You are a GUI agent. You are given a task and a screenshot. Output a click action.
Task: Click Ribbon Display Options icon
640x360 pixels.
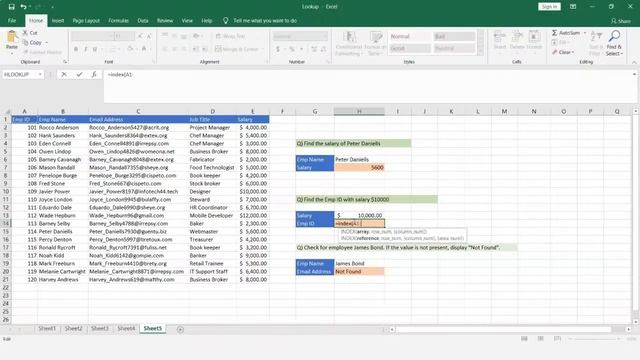[573, 7]
